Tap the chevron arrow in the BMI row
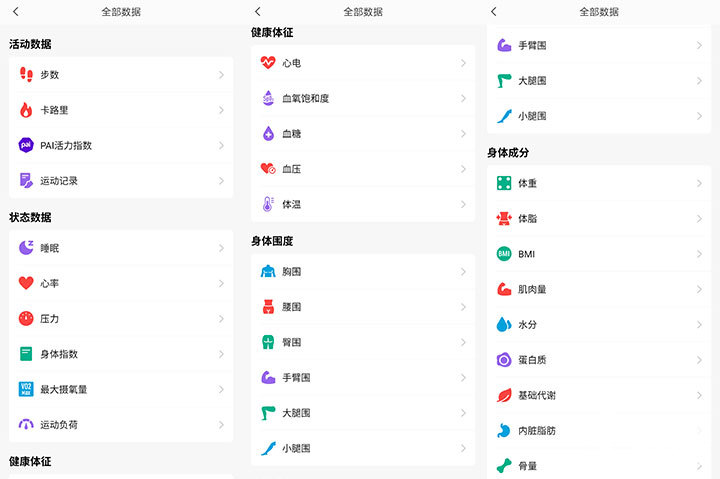The image size is (720, 479). pyautogui.click(x=699, y=254)
